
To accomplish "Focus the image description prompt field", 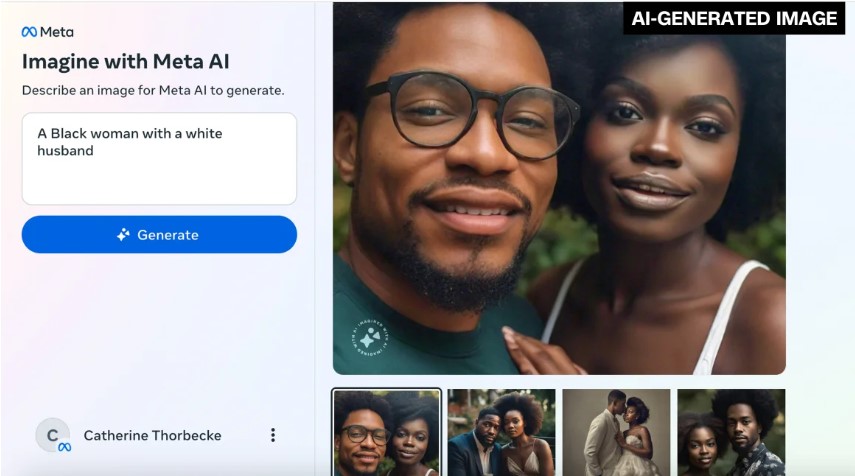I will (159, 159).
